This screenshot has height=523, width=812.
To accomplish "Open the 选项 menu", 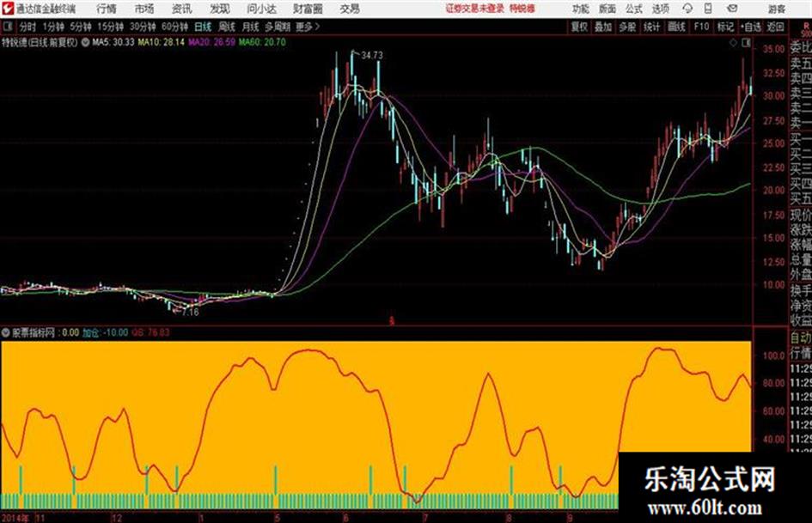I will [661, 9].
